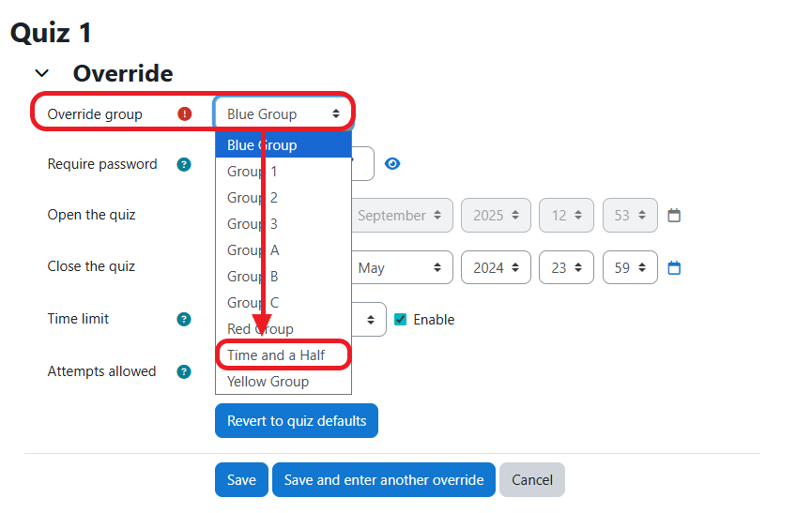Screen dimensions: 812x513
Task: Open the Open the quiz calendar picker
Action: click(x=674, y=216)
